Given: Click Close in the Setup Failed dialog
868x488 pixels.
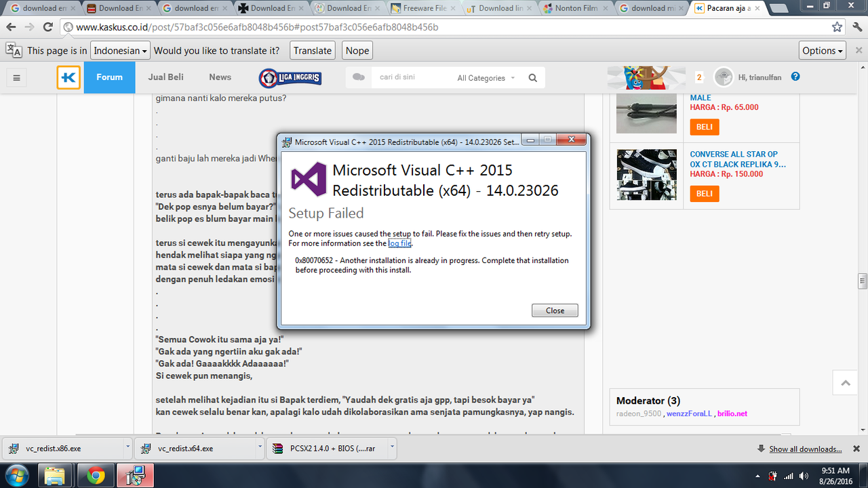Looking at the screenshot, I should tap(555, 310).
